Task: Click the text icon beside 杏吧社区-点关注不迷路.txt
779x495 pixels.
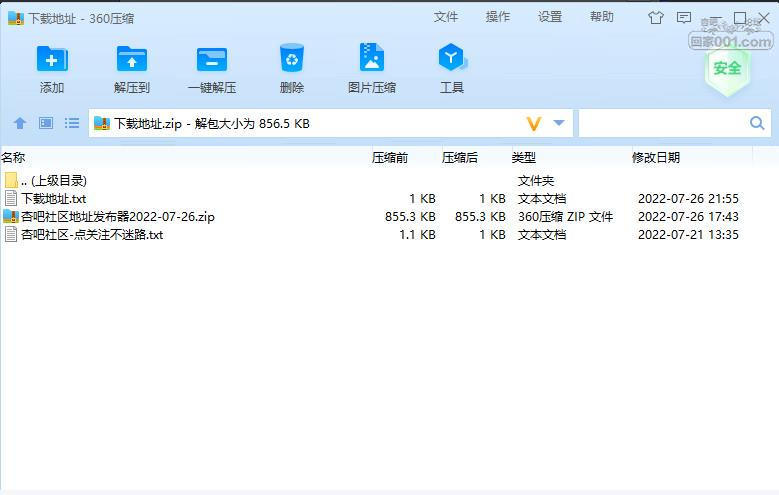Action: 10,234
